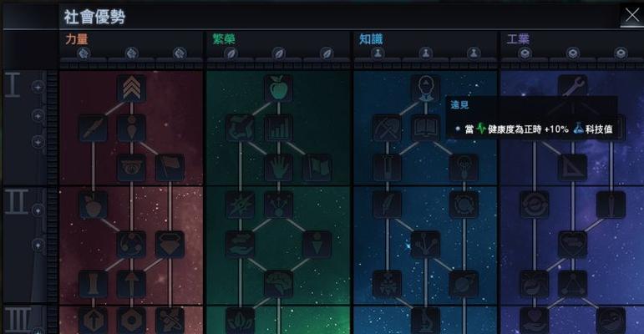Pick the branching nodes perk in 知識

pos(425,245)
